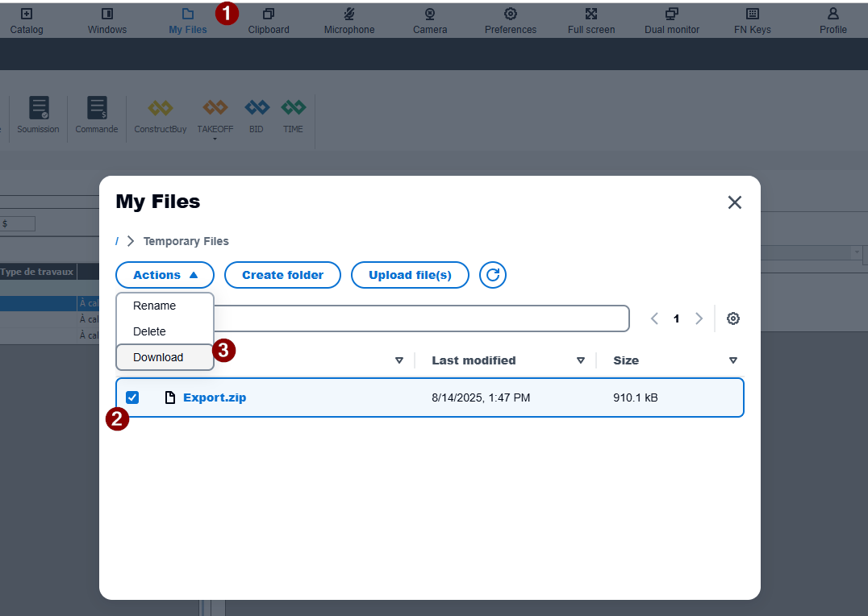Collapse the Actions dropdown menu
The width and height of the screenshot is (868, 616).
point(165,275)
